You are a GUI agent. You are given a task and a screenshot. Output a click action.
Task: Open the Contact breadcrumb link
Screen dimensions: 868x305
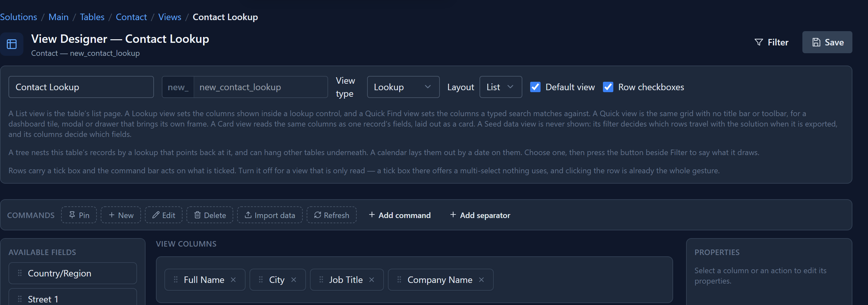click(x=132, y=17)
